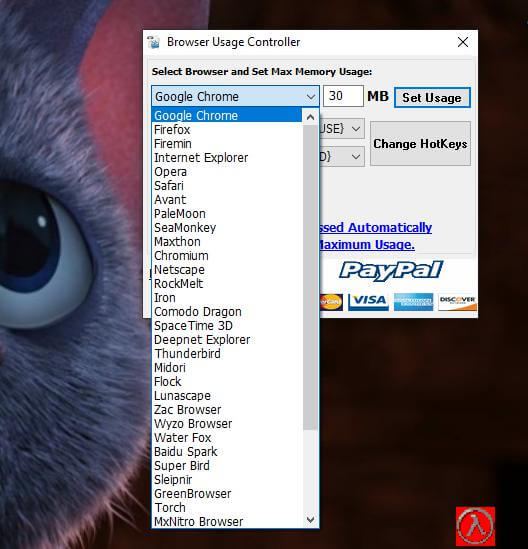Choose Zac Browser in the list
The image size is (528, 549).
coord(227,410)
